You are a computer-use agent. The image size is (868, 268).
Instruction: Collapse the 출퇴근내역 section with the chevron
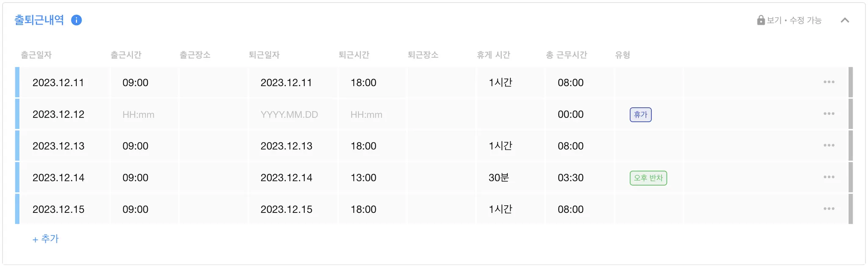tap(845, 20)
